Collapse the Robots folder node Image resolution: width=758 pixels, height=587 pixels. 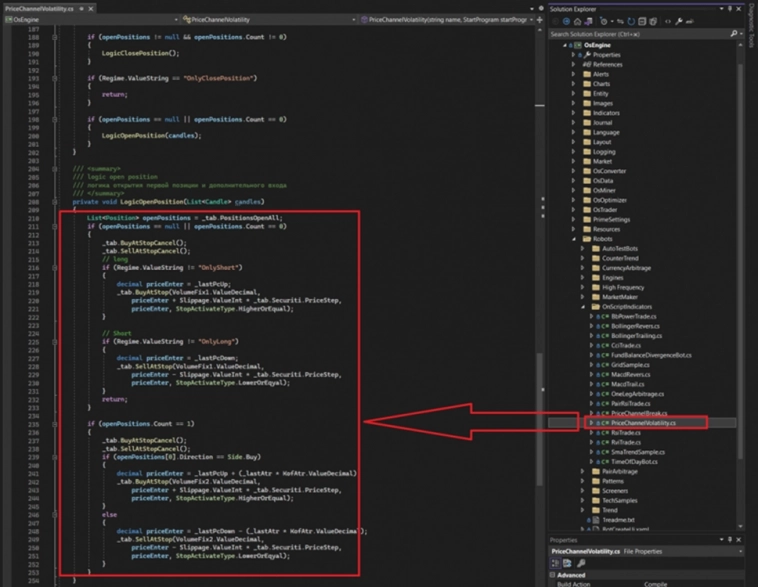pos(573,239)
